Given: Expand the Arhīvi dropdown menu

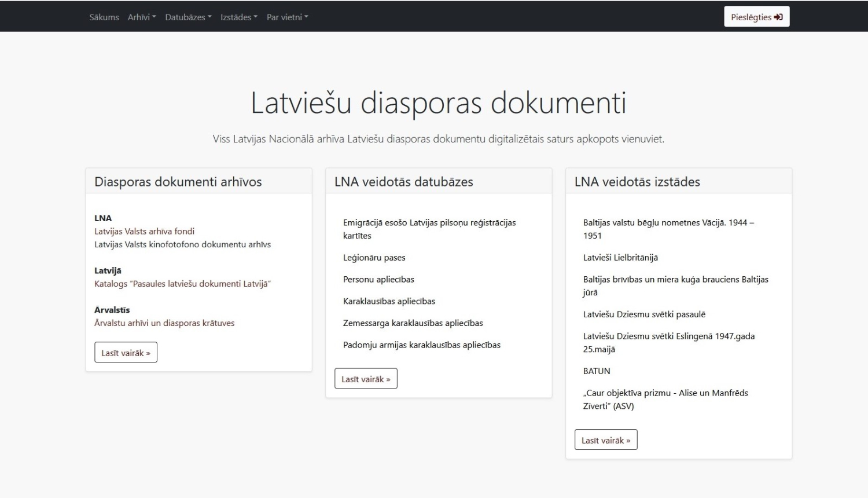Looking at the screenshot, I should pos(142,17).
